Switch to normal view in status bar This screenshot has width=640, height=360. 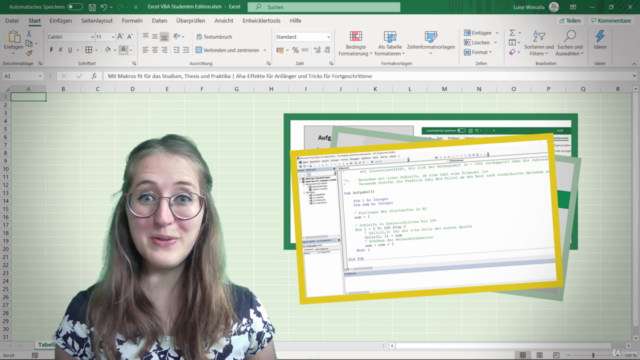point(523,355)
